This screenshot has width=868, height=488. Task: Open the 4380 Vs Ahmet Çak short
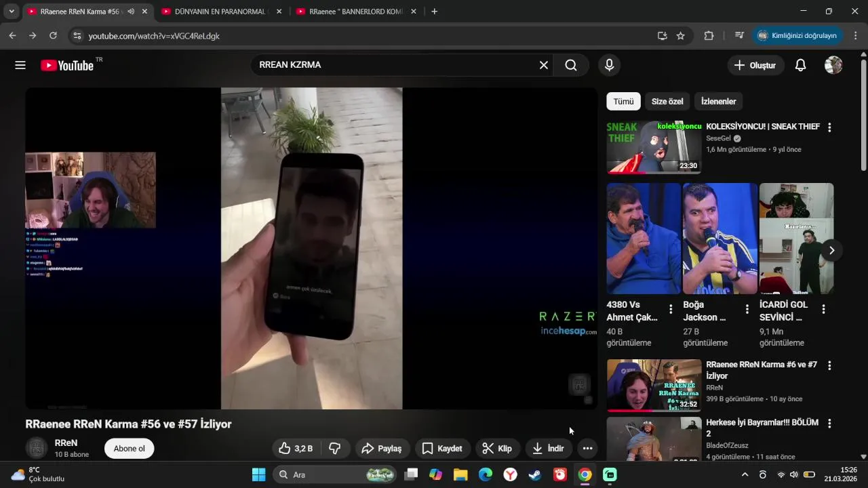tap(644, 238)
